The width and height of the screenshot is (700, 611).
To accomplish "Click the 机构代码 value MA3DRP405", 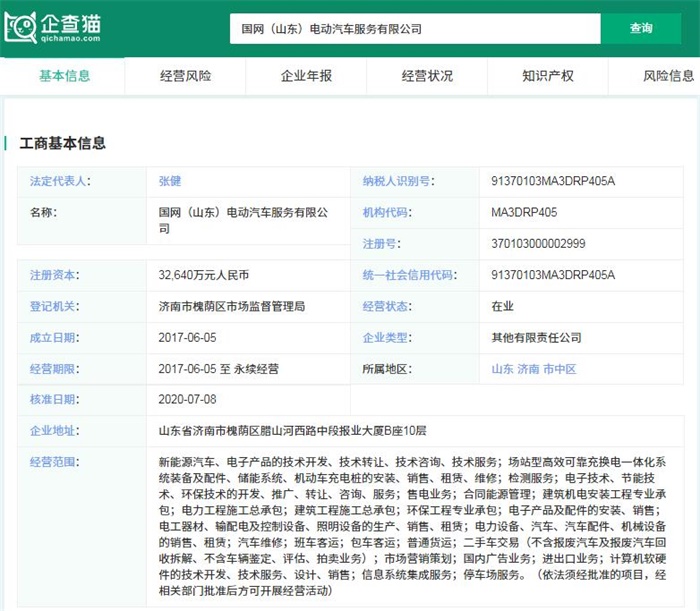I will pos(525,213).
